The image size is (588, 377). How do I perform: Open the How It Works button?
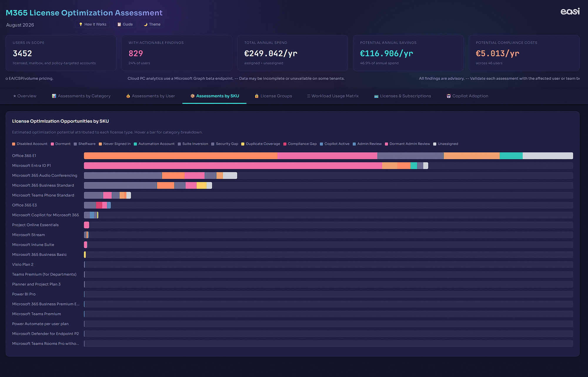93,24
